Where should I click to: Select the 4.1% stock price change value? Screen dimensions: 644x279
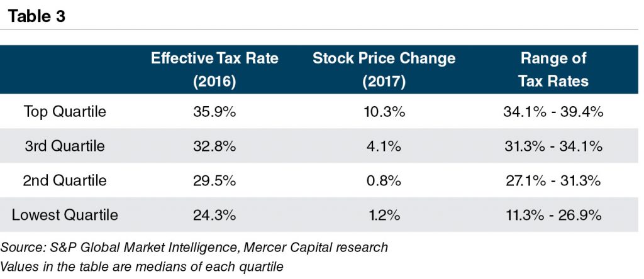[x=384, y=146]
